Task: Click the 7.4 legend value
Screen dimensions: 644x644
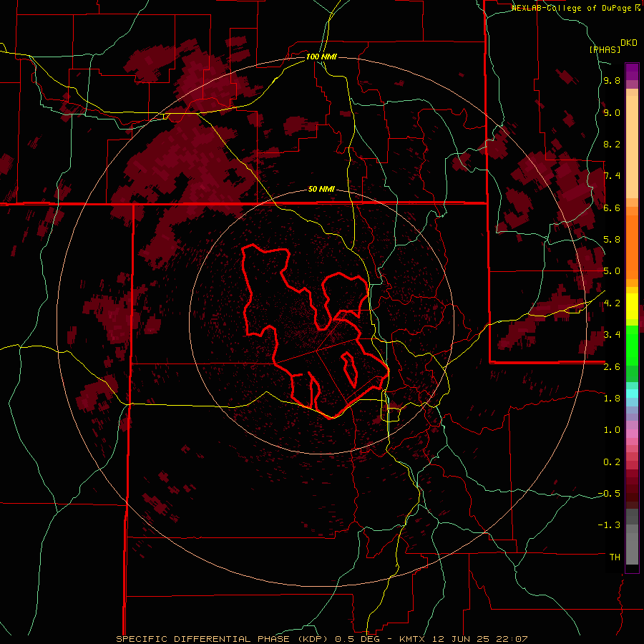Action: click(x=612, y=176)
